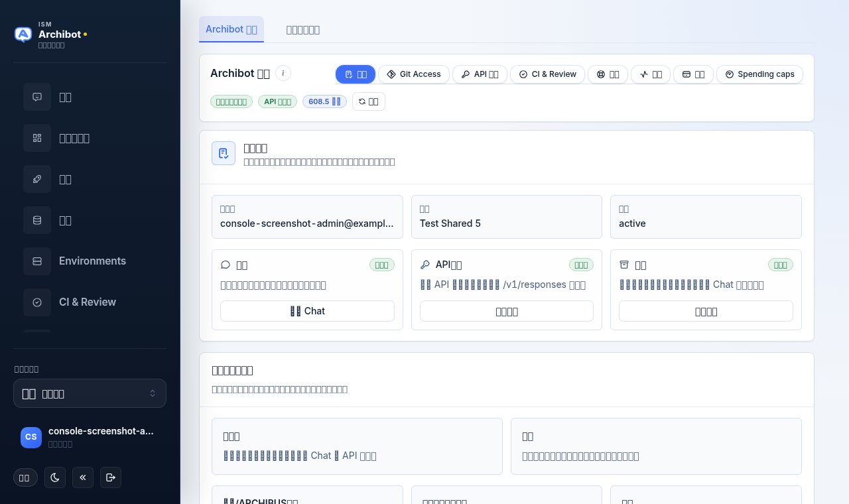Open the rocket sidebar icon
Viewport: 849px width, 504px height.
pos(37,179)
